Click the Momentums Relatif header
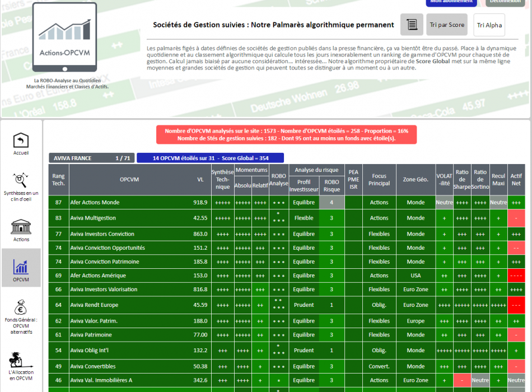The image size is (532, 392). coord(260,186)
